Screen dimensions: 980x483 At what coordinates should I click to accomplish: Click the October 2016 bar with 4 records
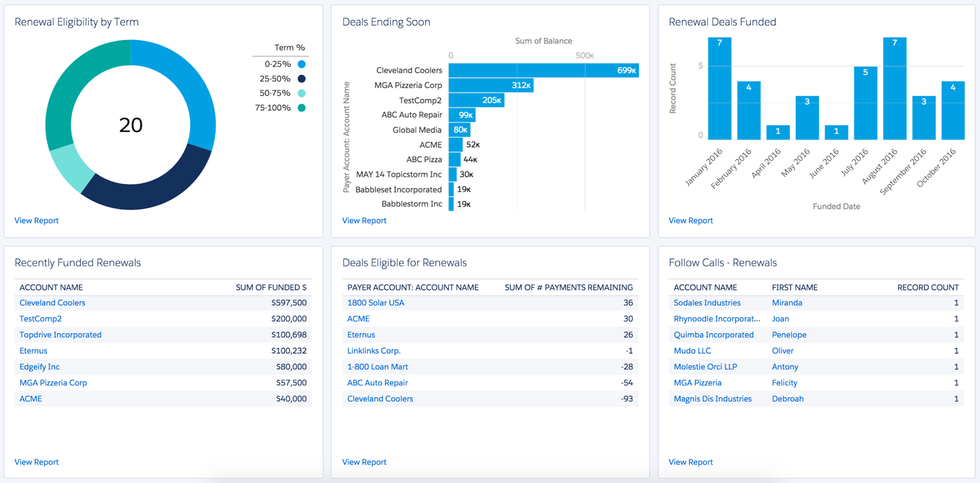pyautogui.click(x=953, y=111)
